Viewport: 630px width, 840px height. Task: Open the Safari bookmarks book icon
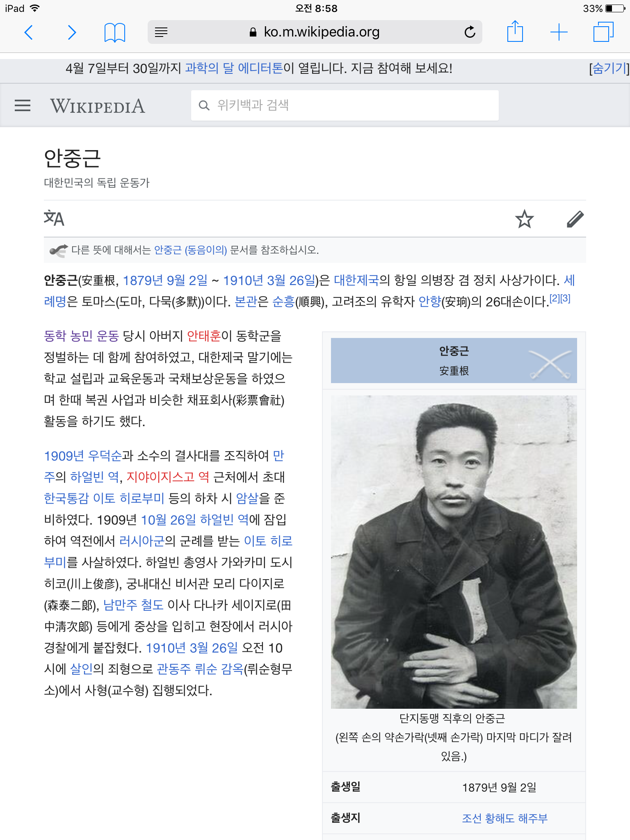(x=115, y=32)
